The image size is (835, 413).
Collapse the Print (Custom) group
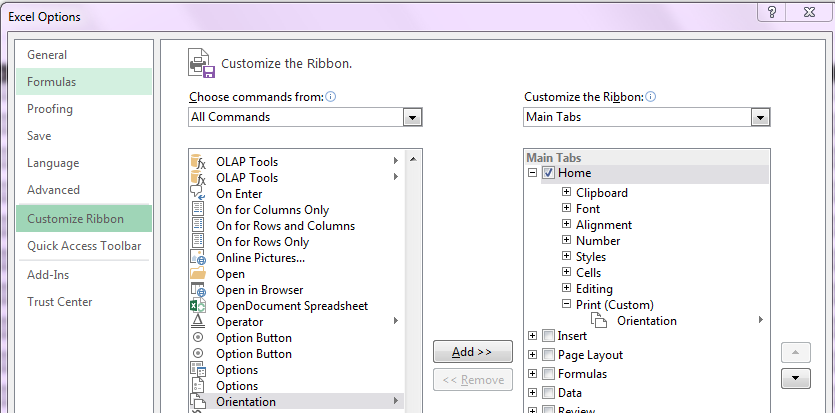click(x=567, y=304)
